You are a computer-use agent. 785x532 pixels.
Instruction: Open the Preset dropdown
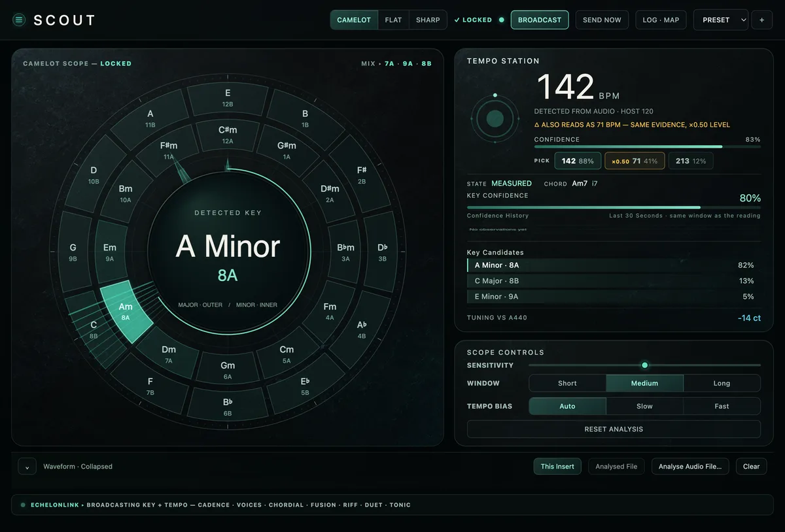721,20
